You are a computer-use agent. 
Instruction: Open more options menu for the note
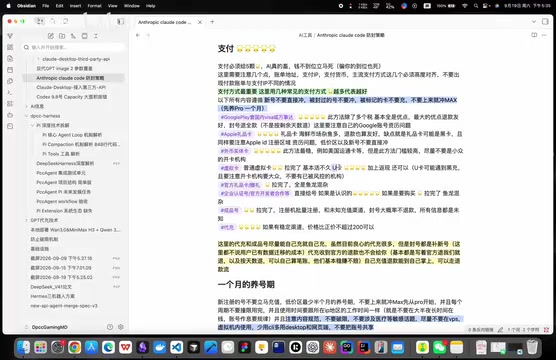[544, 35]
